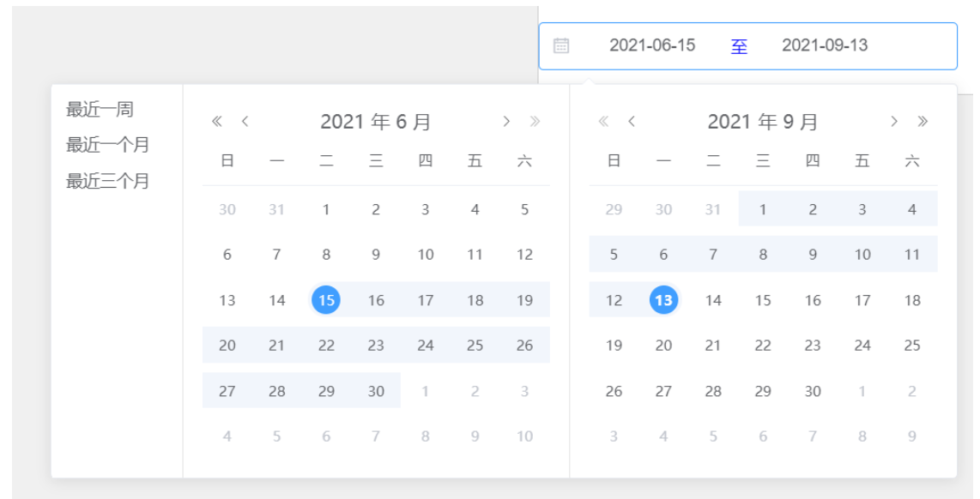Select September 25 in the right calendar
Viewport: 980px width, 499px height.
click(x=912, y=346)
